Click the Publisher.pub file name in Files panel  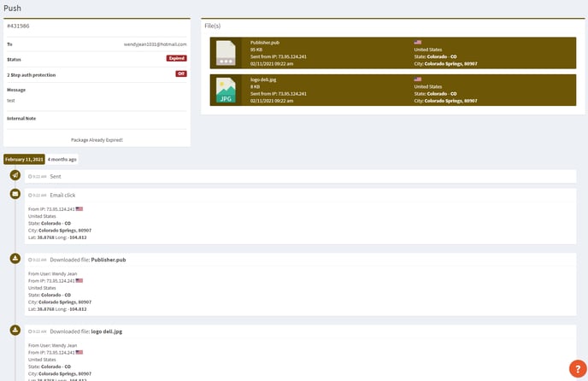[x=265, y=42]
